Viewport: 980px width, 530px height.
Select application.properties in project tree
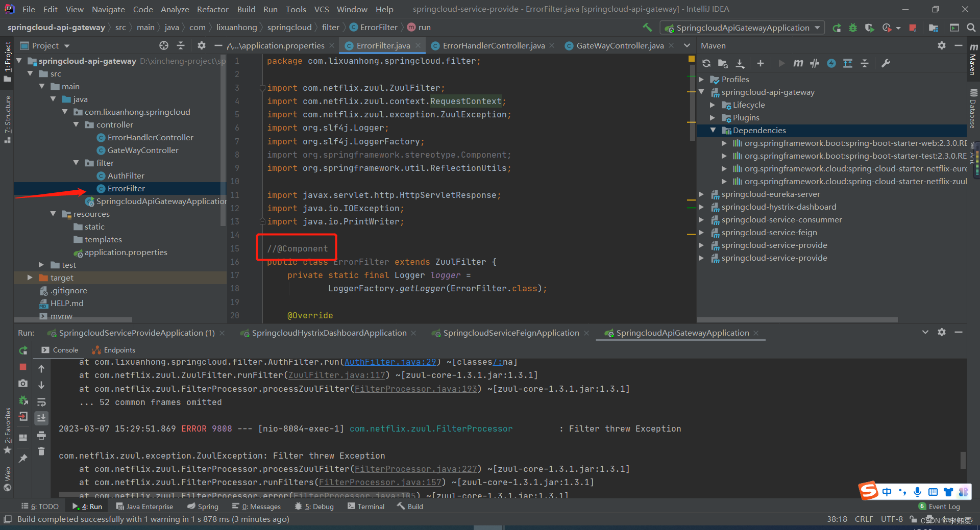click(x=126, y=252)
